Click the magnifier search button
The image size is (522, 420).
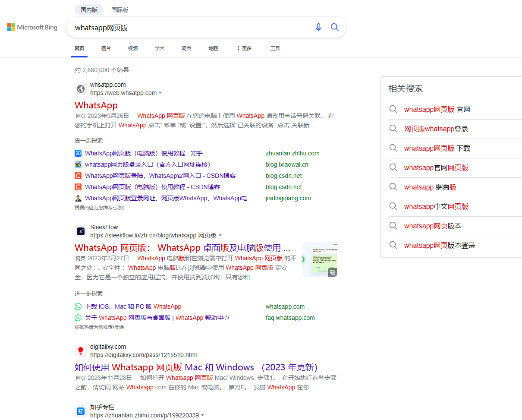click(335, 27)
